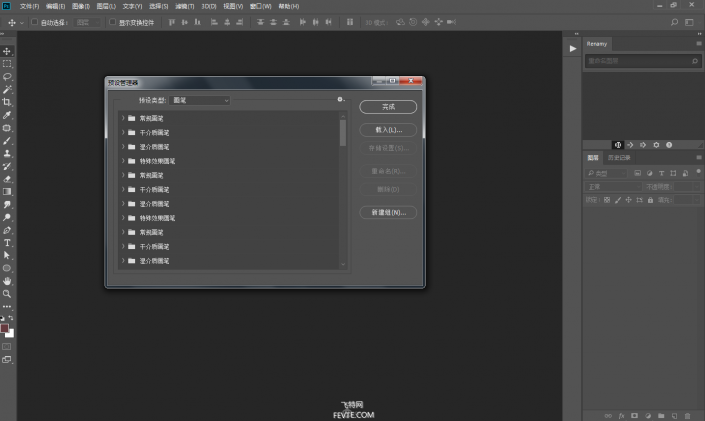This screenshot has width=705, height=421.
Task: Open the 文件(F) menu
Action: [29, 6]
